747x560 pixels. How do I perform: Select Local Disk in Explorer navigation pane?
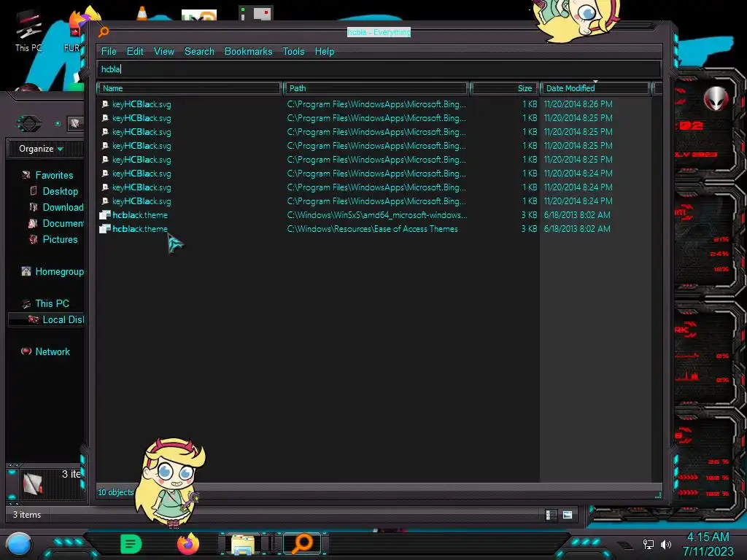click(x=63, y=320)
